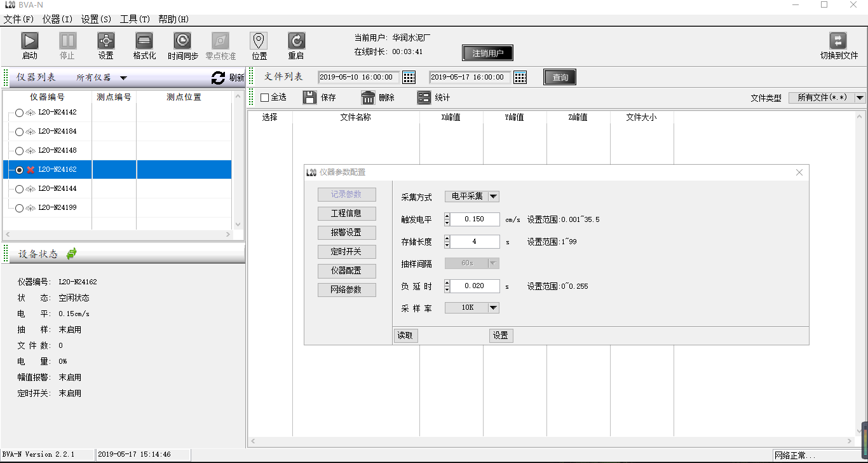
Task: Click the 注销用户 logout button
Action: (487, 53)
